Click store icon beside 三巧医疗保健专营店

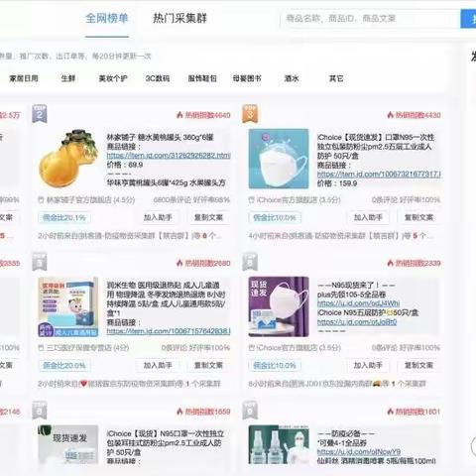tap(41, 348)
